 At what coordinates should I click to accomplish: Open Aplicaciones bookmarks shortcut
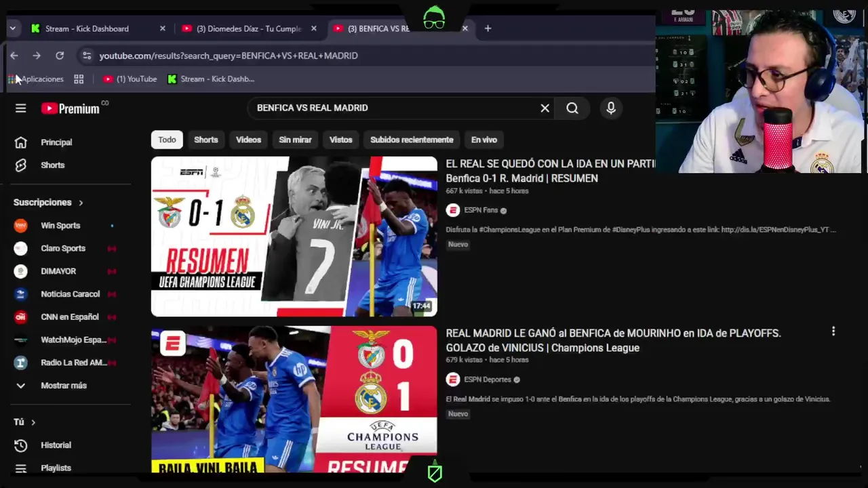(37, 79)
